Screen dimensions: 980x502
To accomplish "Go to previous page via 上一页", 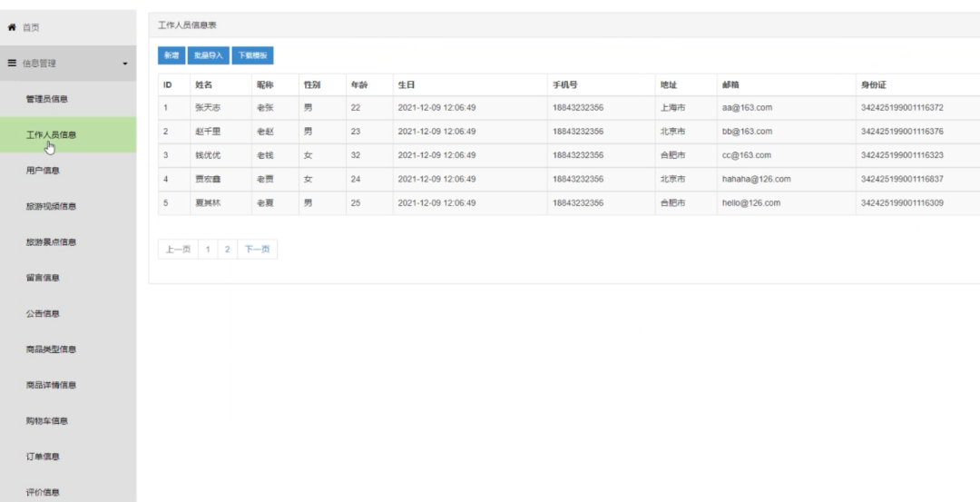I will [178, 249].
